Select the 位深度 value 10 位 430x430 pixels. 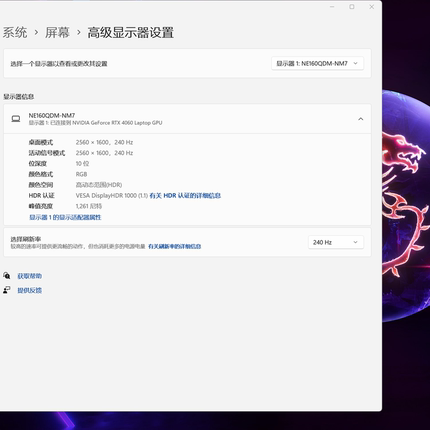(x=82, y=164)
